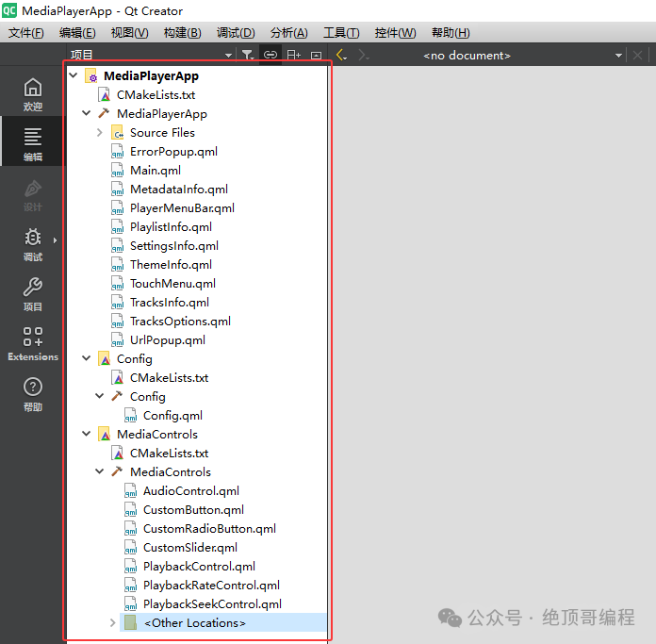The height and width of the screenshot is (644, 656).
Task: Open the 帮助(H) menu
Action: pos(451,33)
